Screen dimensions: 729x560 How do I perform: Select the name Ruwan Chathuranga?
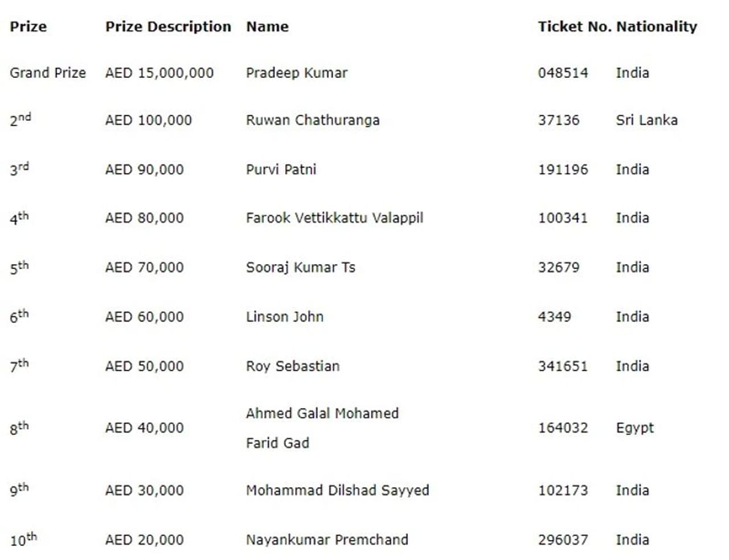313,120
